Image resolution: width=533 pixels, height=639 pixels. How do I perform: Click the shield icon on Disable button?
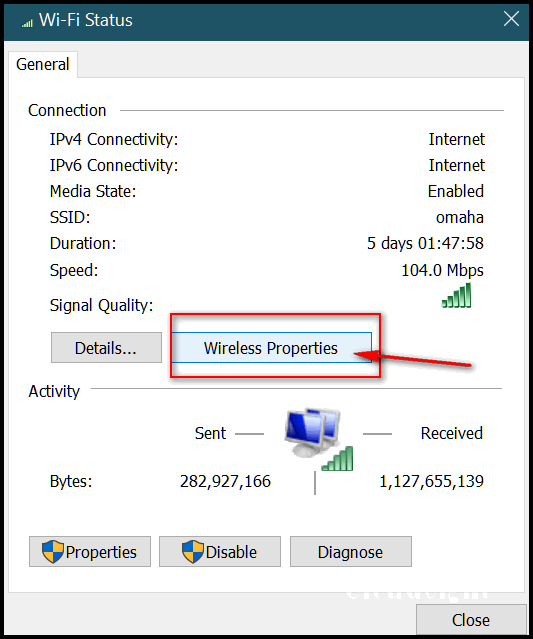tap(193, 552)
